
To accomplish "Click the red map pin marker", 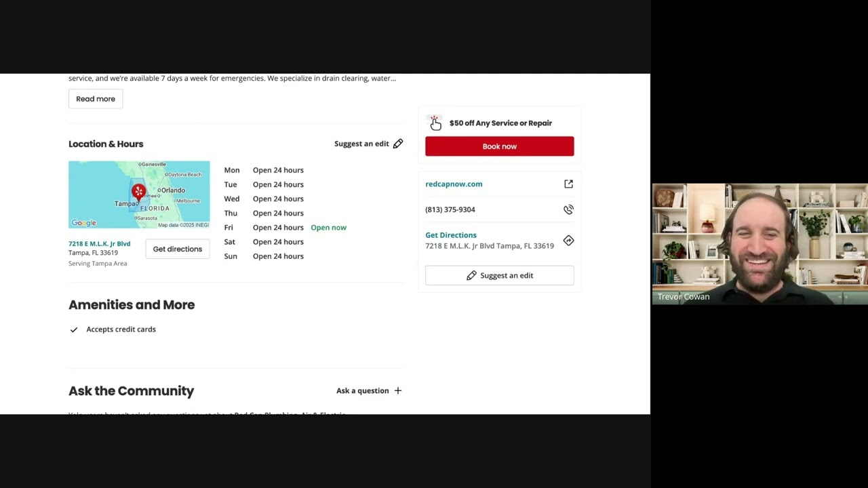I will (138, 192).
